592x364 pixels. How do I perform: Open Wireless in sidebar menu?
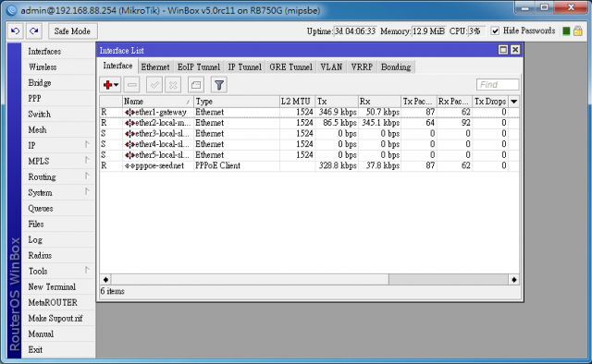tap(58, 67)
